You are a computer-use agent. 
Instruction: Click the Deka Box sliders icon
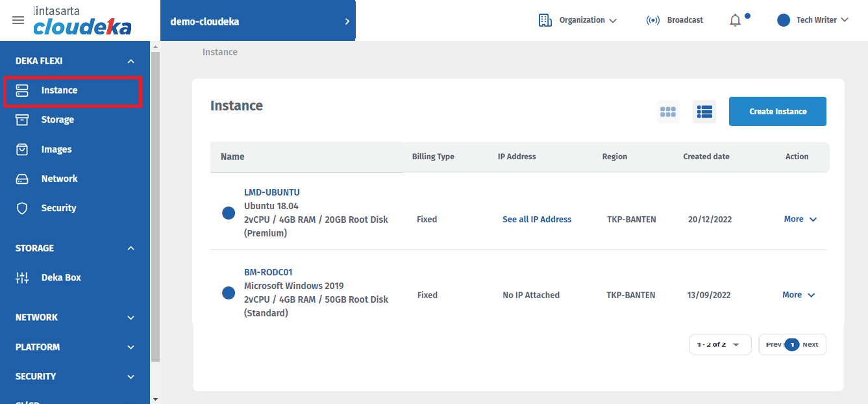[x=22, y=277]
